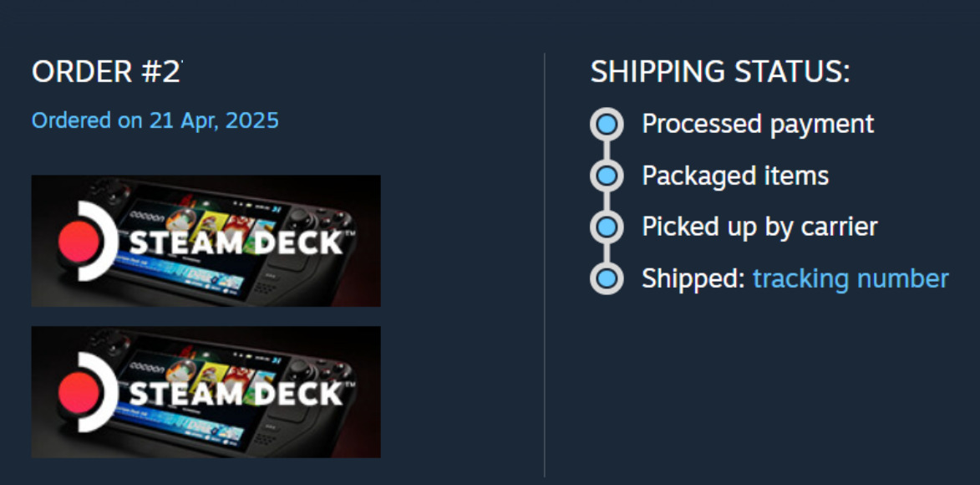This screenshot has height=485, width=980.
Task: Select the Packaged items label text
Action: tap(734, 176)
